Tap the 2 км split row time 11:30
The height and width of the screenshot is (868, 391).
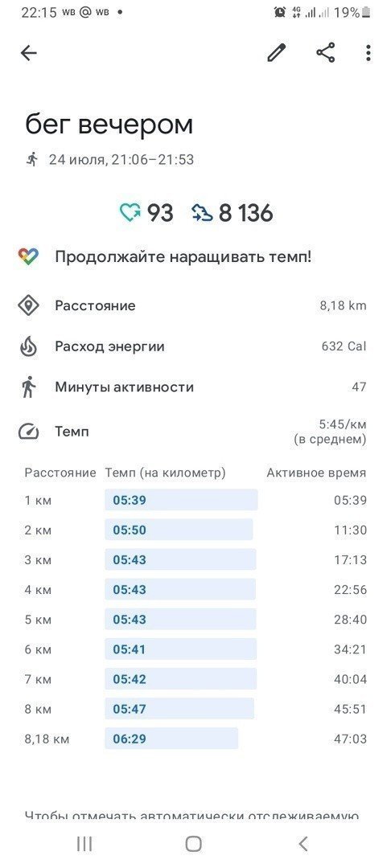[x=350, y=530]
